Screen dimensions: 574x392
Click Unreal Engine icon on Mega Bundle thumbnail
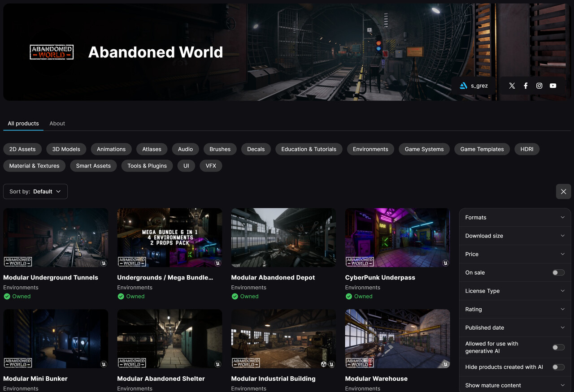[x=217, y=263]
